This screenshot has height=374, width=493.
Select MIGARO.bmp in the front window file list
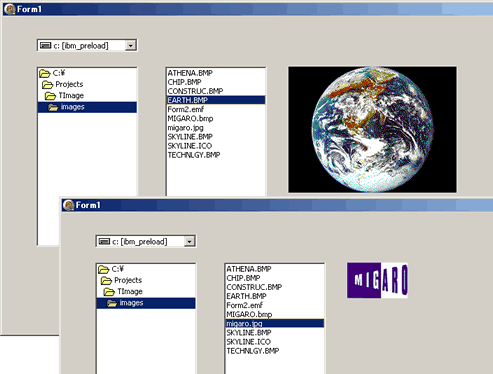[249, 314]
